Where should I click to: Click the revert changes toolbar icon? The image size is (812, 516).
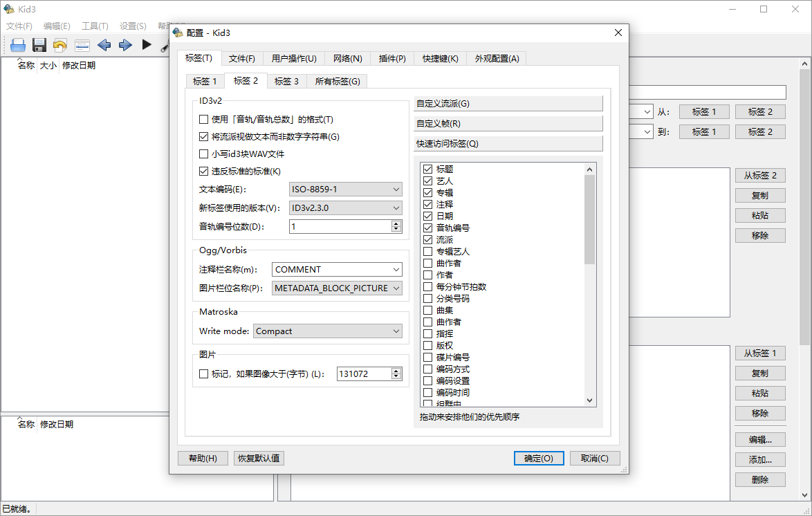[60, 45]
